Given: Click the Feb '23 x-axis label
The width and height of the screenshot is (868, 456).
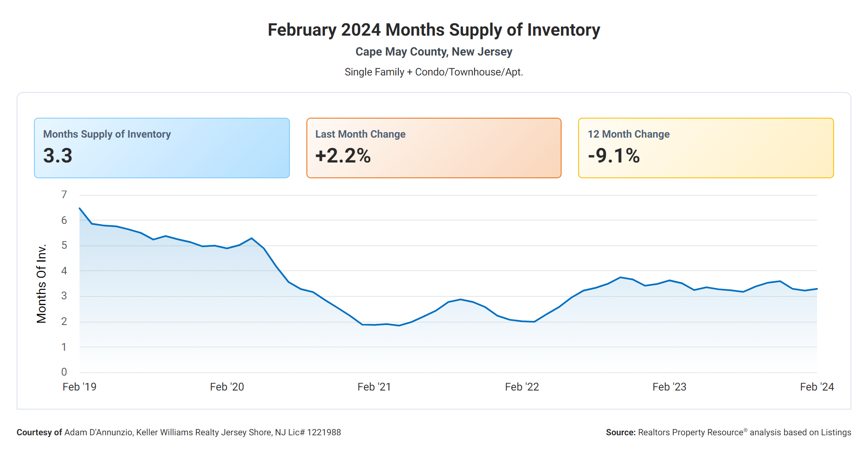Looking at the screenshot, I should (x=669, y=387).
